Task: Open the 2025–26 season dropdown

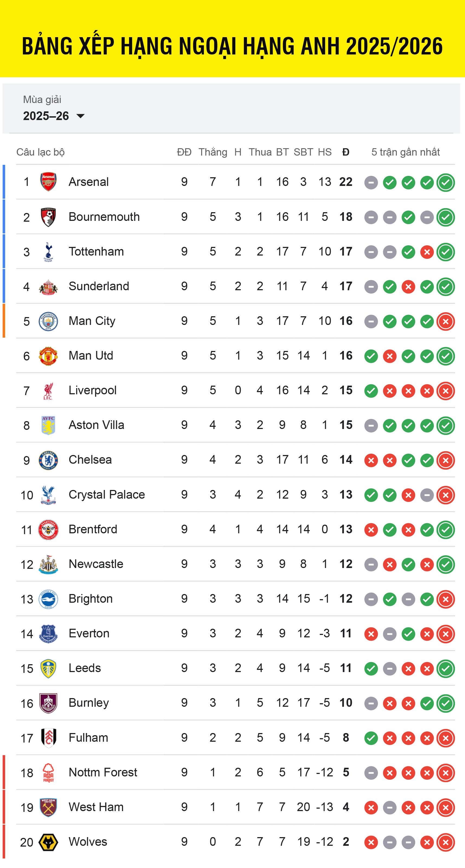Action: coord(54,116)
